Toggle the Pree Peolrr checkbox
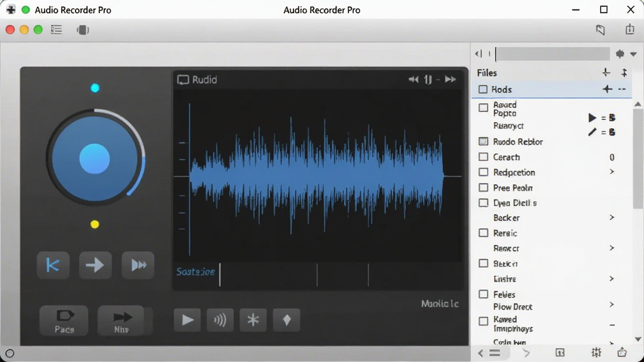This screenshot has width=644, height=362. [484, 187]
